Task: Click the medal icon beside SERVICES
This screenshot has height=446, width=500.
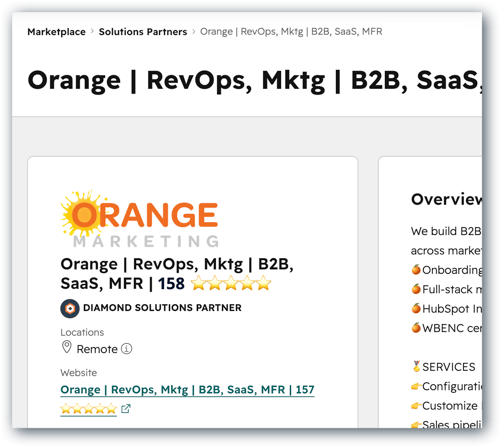Action: (416, 366)
